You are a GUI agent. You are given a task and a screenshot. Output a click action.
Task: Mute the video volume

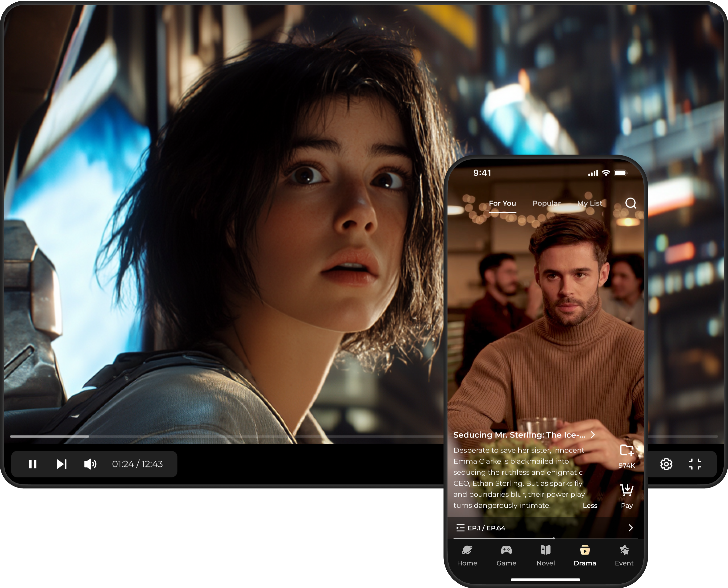(x=90, y=464)
